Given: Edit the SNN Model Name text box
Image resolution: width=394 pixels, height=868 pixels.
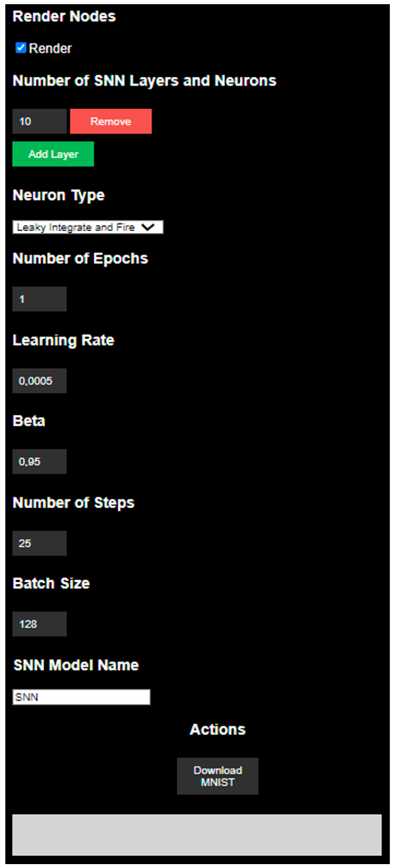Looking at the screenshot, I should pos(81,697).
